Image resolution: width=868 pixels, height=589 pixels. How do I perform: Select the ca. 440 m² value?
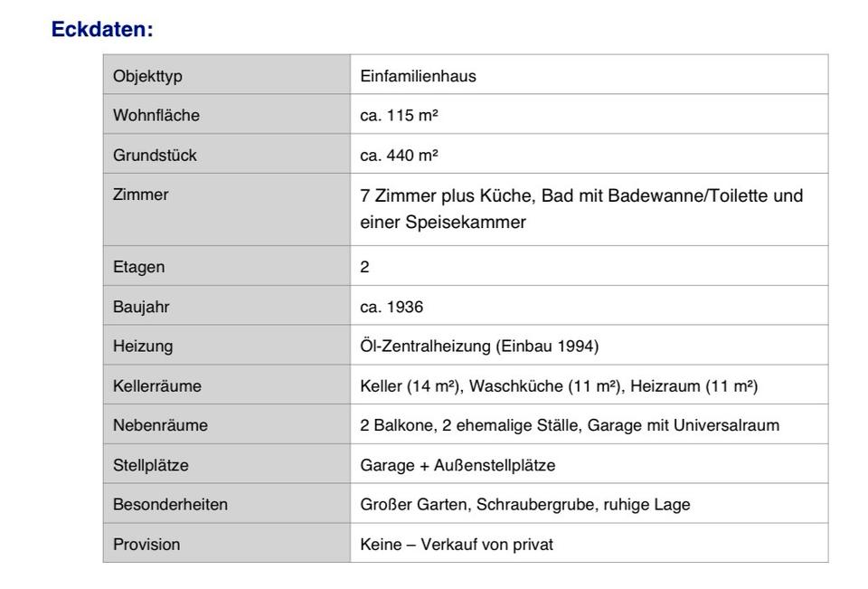coord(399,156)
